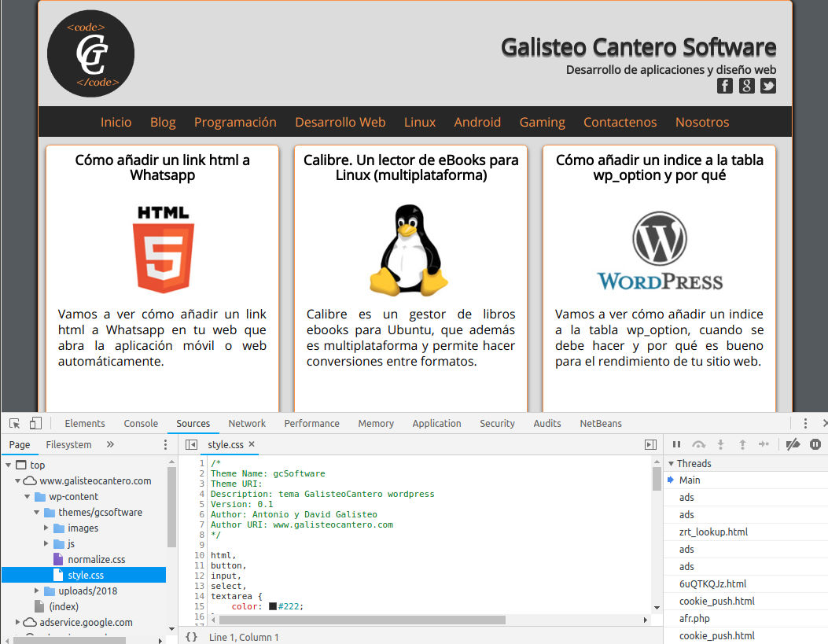The height and width of the screenshot is (644, 828).
Task: Open Linux in site menu
Action: pyautogui.click(x=420, y=122)
